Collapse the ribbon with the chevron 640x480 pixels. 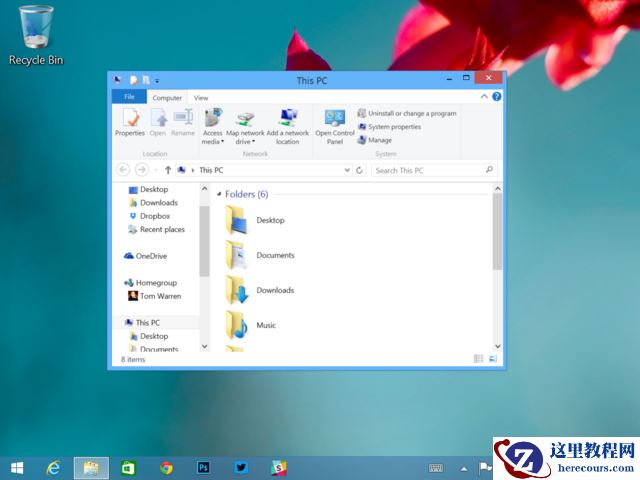click(x=484, y=97)
